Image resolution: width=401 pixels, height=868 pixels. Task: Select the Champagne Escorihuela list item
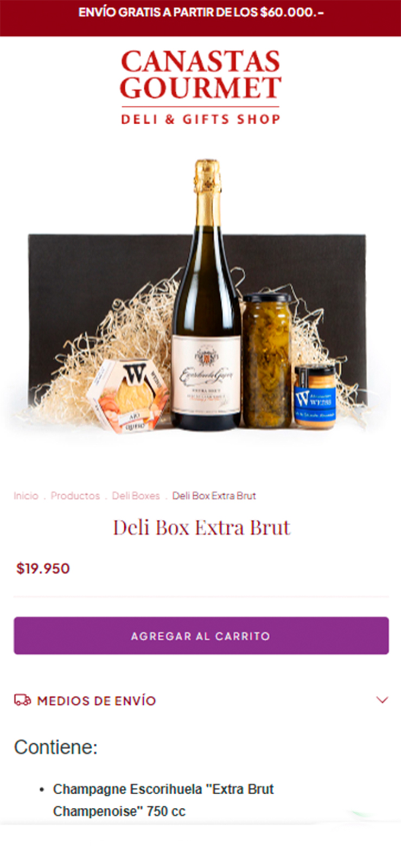click(163, 800)
